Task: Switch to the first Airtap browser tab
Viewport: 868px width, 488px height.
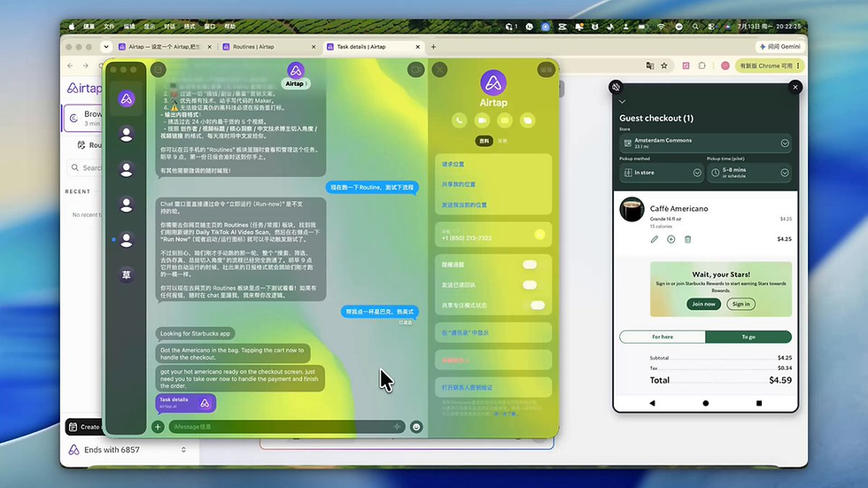Action: pyautogui.click(x=165, y=47)
